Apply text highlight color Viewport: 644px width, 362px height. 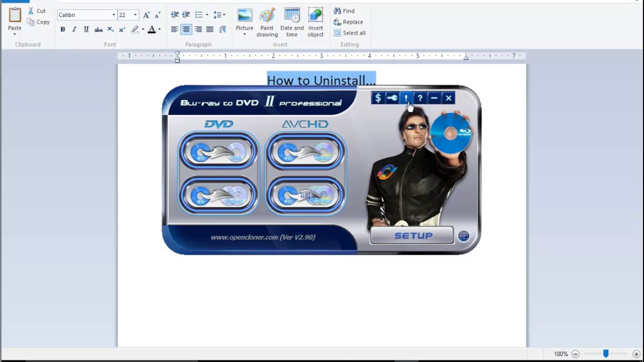click(135, 30)
